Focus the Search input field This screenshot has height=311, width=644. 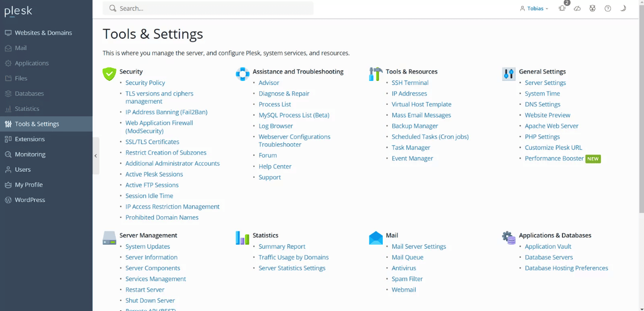click(x=214, y=8)
